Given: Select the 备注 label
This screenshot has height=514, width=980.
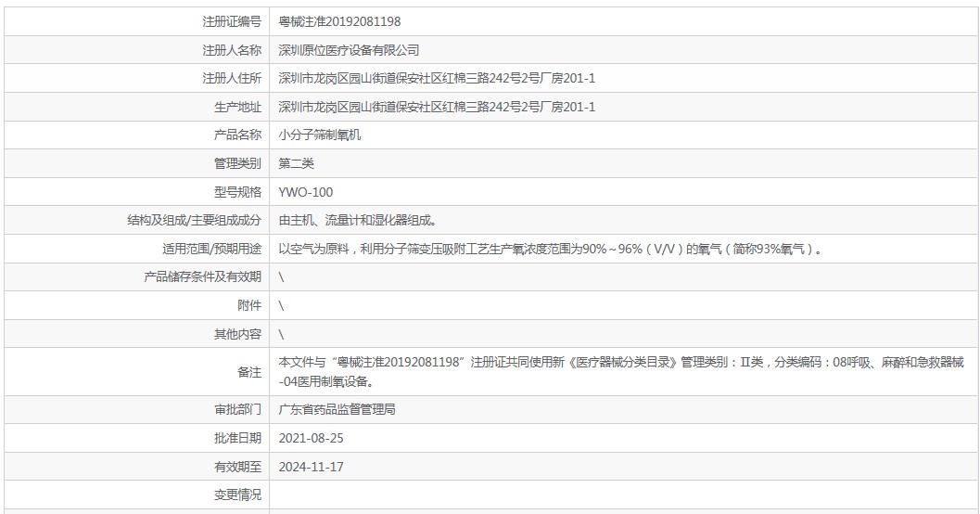Looking at the screenshot, I should [249, 372].
